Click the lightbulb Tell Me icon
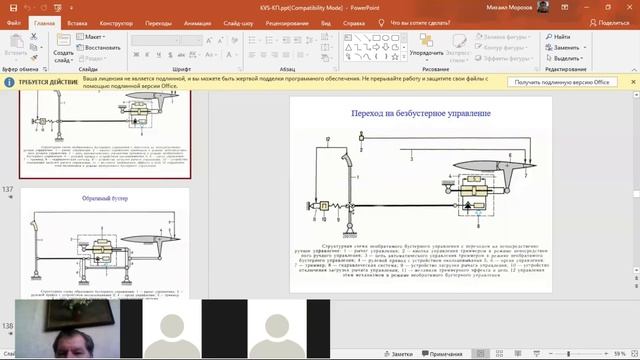Screen dimensions: 640x360 [x=381, y=23]
